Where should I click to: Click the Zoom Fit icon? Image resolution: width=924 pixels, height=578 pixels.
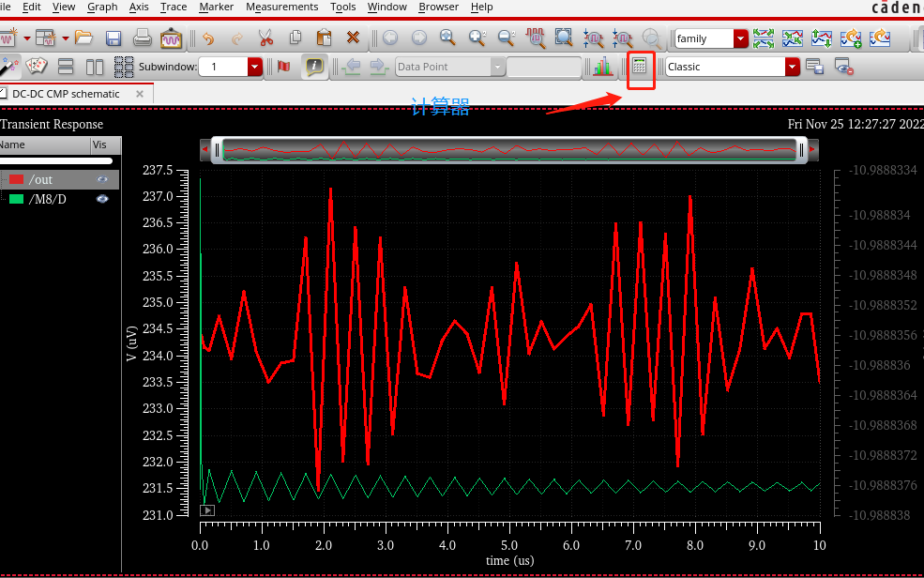coord(564,38)
